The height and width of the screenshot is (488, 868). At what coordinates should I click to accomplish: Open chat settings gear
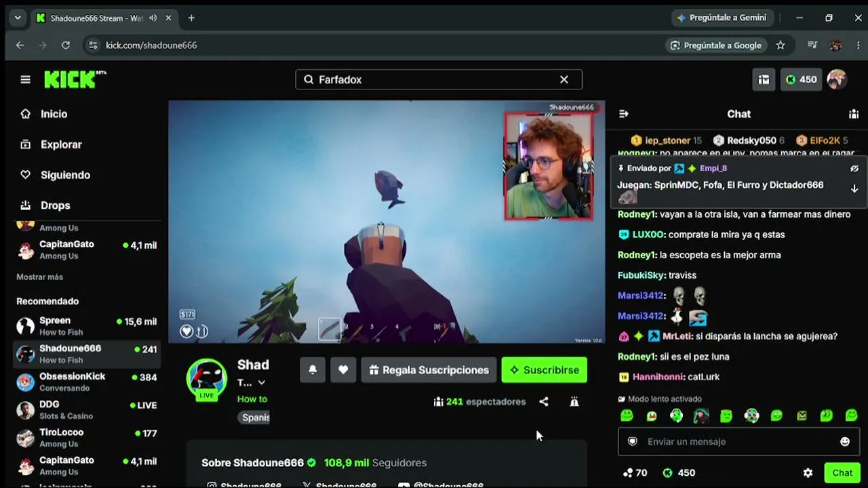click(808, 473)
